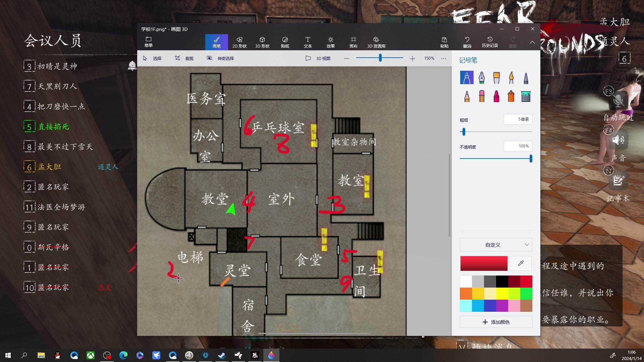Viewport: 644px width, 362px height.
Task: Select the Pencil tool
Action: [467, 96]
